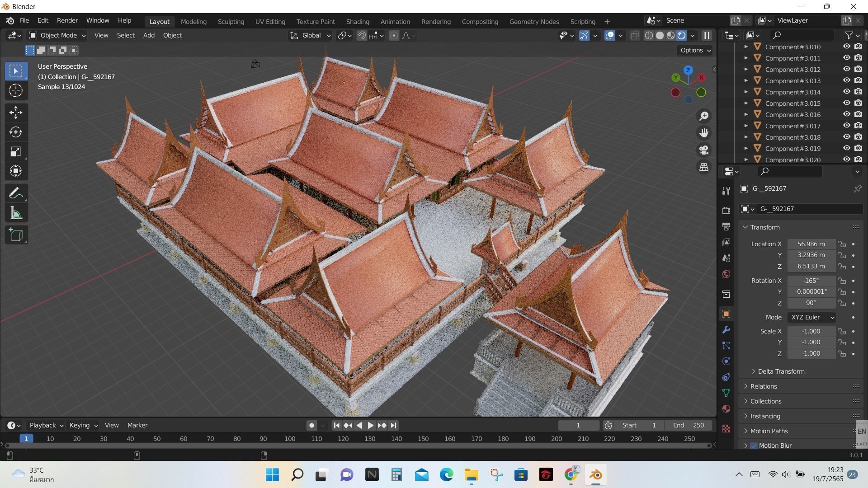868x488 pixels.
Task: Toggle proportional editing button
Action: (394, 35)
